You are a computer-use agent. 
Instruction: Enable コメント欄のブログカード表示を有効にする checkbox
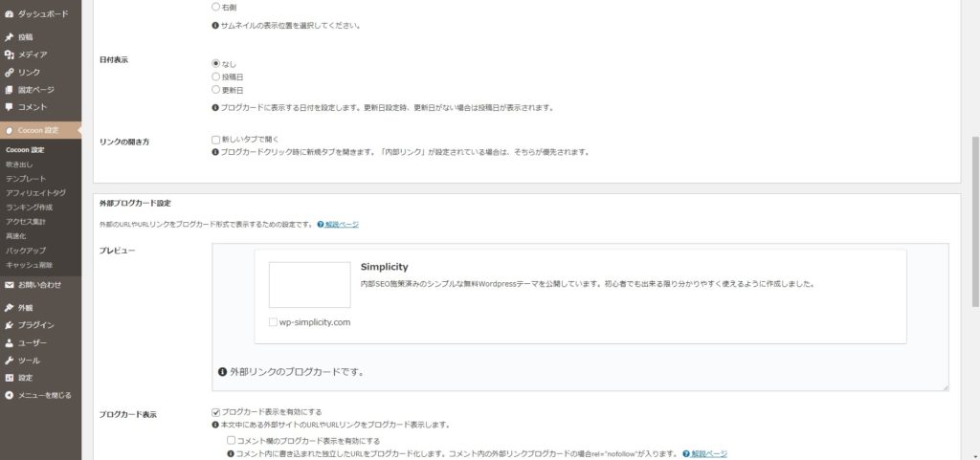232,440
